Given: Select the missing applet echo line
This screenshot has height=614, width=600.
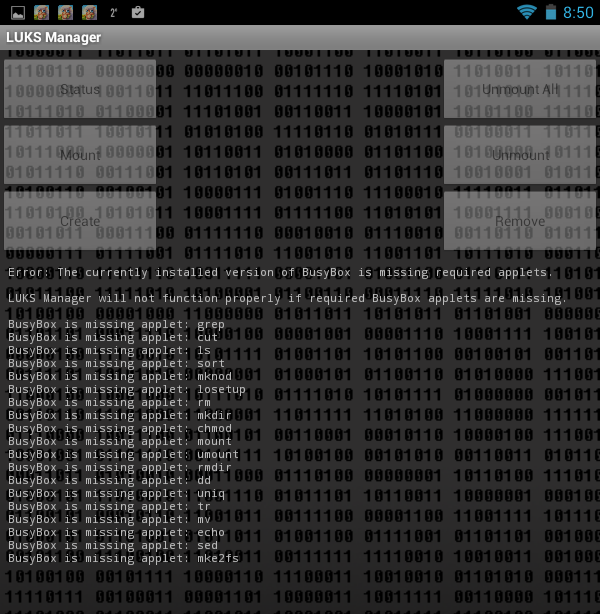Looking at the screenshot, I should click(116, 532).
